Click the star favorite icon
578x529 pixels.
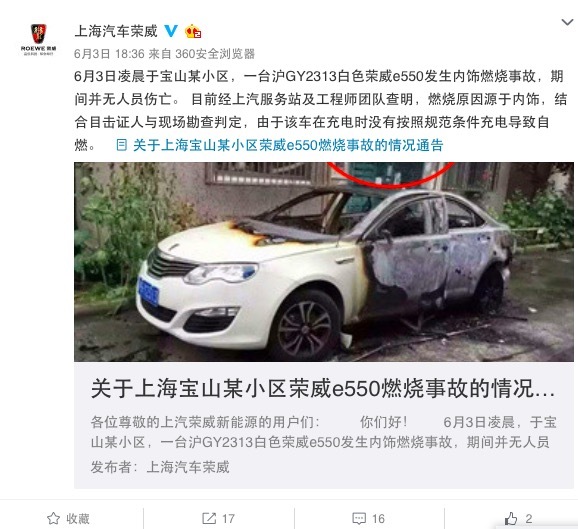point(53,518)
